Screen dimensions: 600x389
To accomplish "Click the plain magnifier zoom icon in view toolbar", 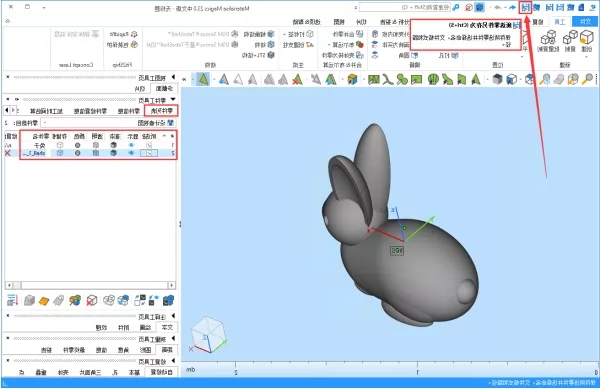I will pyautogui.click(x=587, y=79).
